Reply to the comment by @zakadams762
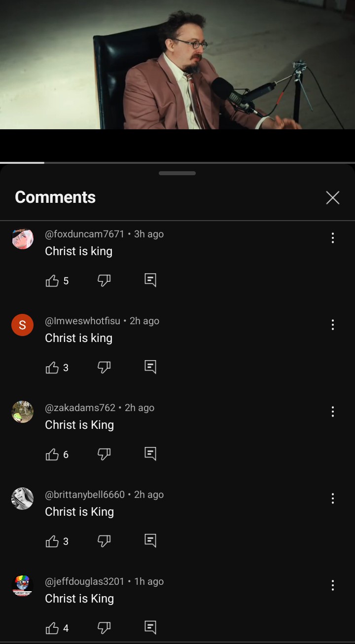This screenshot has height=644, width=355. point(150,454)
